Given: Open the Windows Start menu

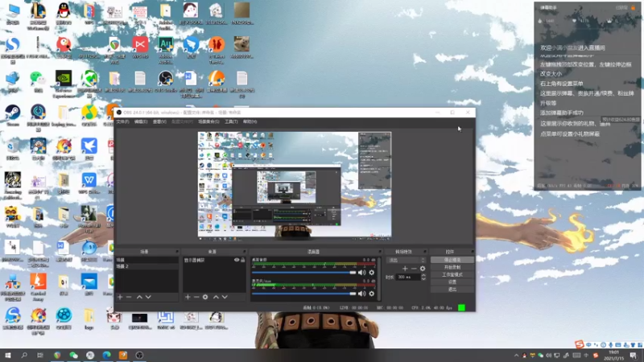Looking at the screenshot, I should tap(7, 355).
